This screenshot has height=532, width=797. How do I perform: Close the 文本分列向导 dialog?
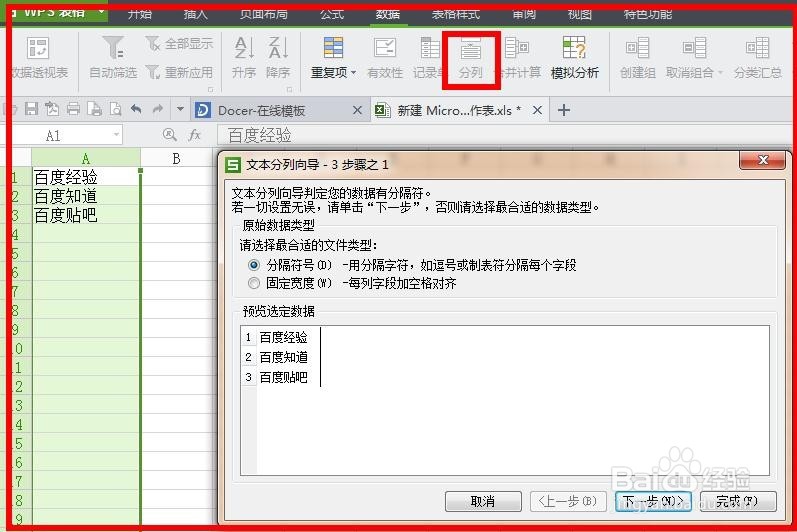pyautogui.click(x=762, y=160)
